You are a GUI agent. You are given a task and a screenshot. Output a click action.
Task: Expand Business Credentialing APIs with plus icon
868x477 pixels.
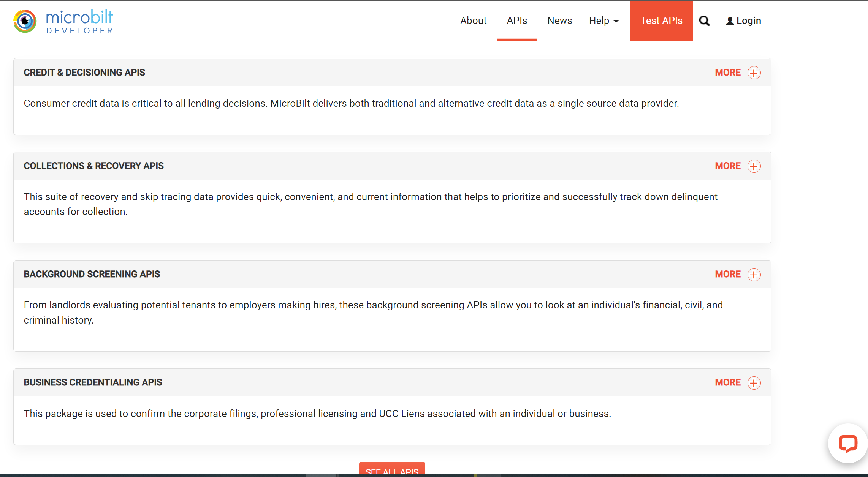pos(754,383)
